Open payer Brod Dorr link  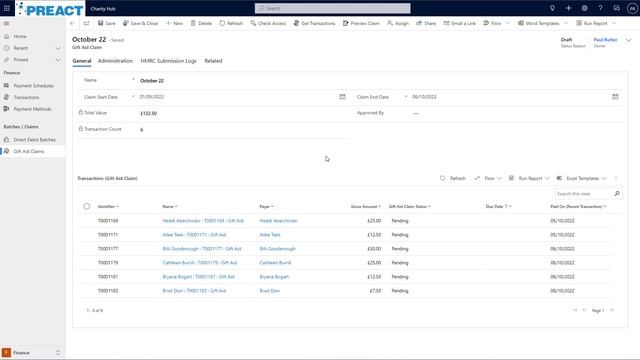click(x=269, y=291)
